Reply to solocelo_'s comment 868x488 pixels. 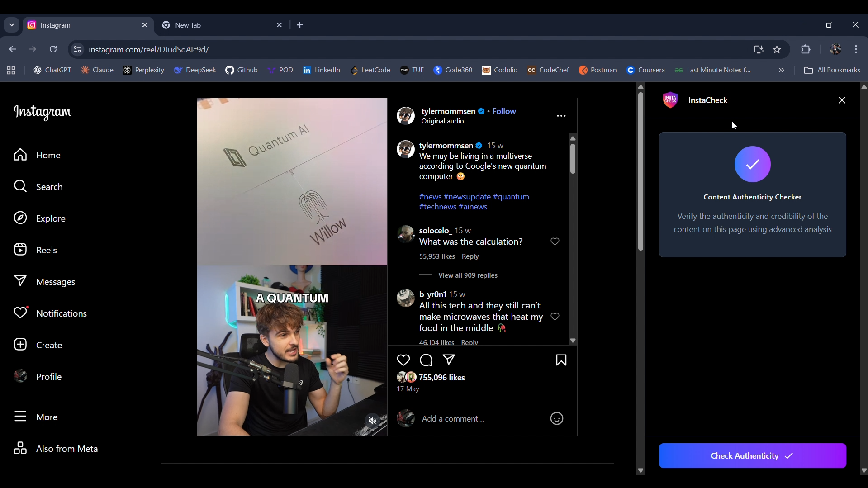click(470, 256)
